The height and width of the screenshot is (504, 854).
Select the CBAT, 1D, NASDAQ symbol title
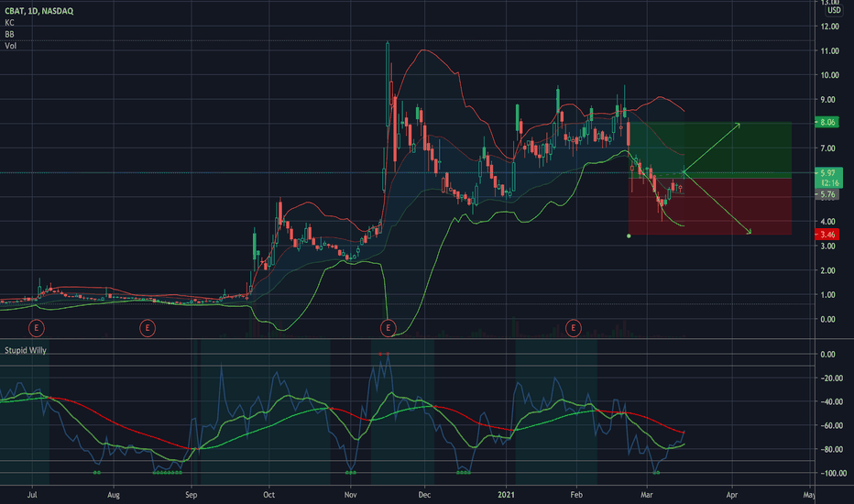[x=38, y=11]
